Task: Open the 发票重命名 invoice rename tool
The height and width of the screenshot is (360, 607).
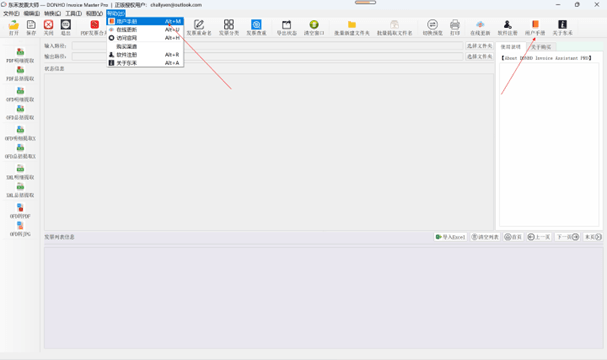Action: [x=199, y=27]
